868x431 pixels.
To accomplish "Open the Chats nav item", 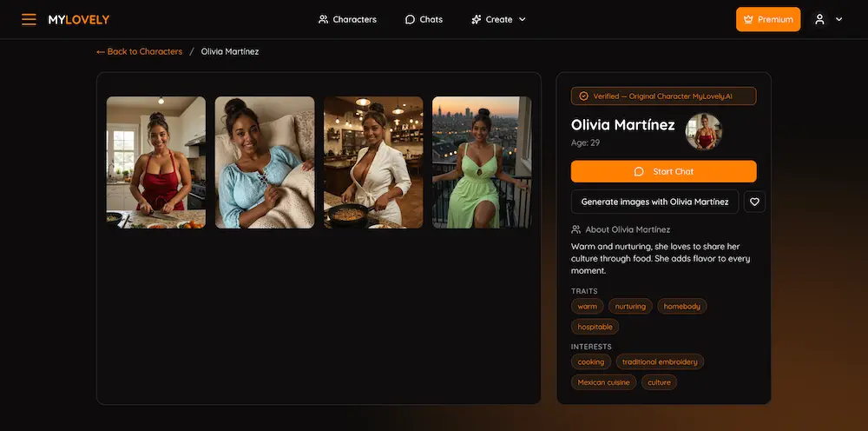I will [424, 19].
